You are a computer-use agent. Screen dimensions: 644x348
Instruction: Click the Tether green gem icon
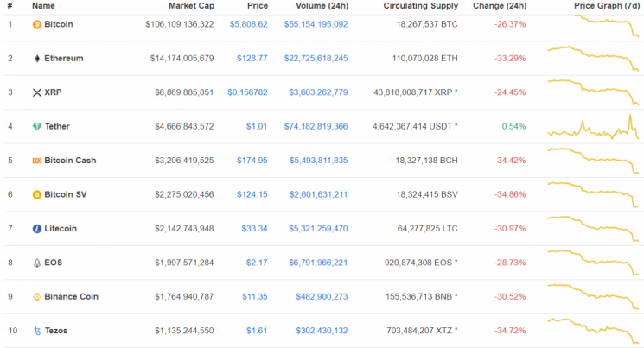coord(37,127)
